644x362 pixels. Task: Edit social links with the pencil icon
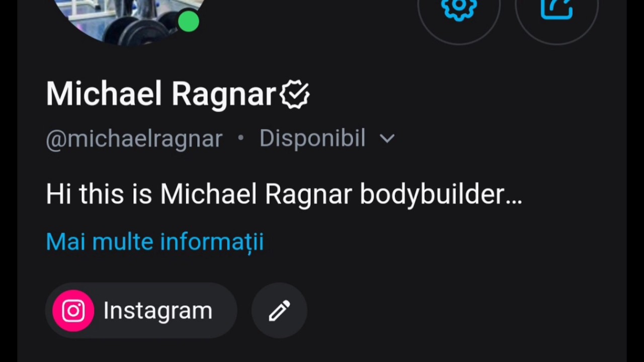coord(279,311)
